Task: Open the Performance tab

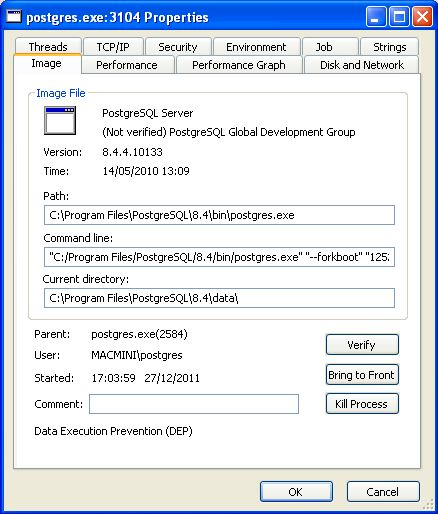Action: click(x=127, y=65)
